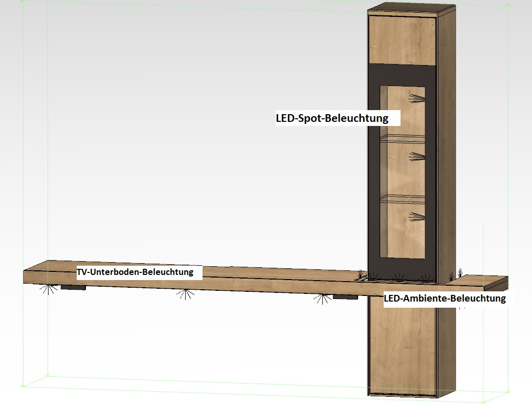
Task: Select the middle light symbol under the TV shelf
Action: [x=185, y=294]
